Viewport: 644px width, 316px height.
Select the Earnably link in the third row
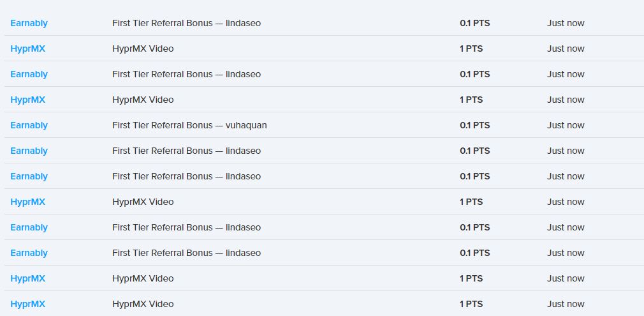(29, 74)
